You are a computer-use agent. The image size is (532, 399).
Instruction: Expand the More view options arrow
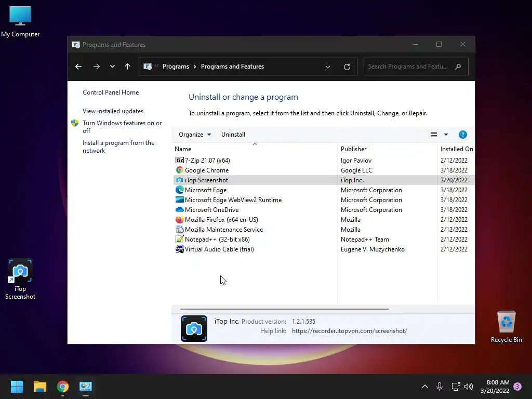click(446, 135)
